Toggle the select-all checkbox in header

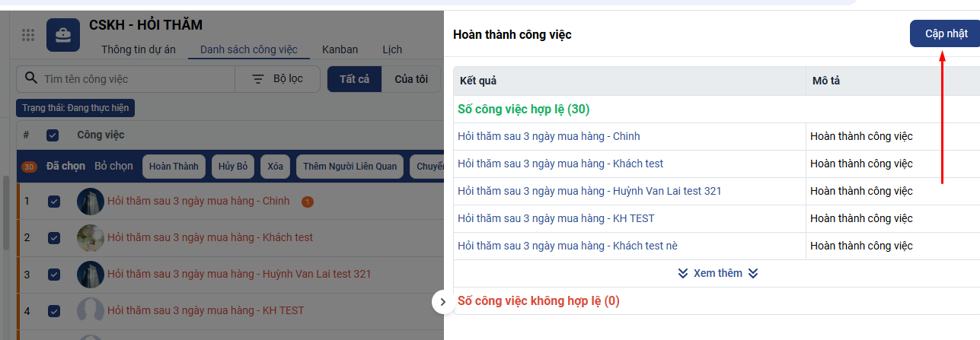coord(53,135)
